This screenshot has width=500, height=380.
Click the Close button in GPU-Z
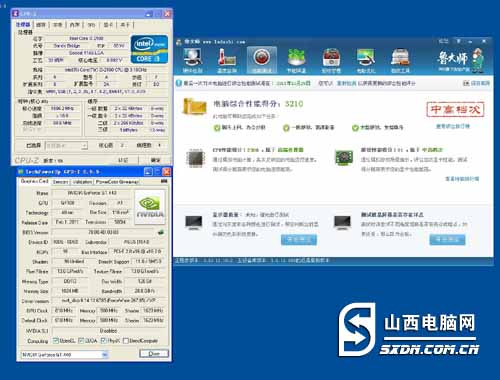pos(154,353)
